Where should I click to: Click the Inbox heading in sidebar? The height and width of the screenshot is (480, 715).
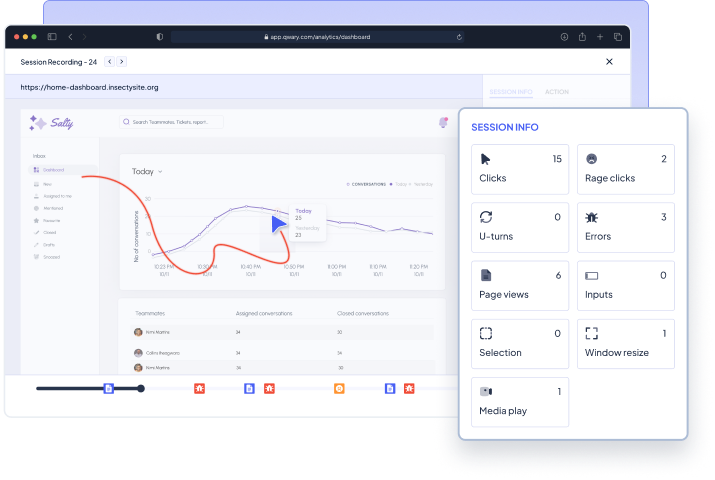point(39,156)
